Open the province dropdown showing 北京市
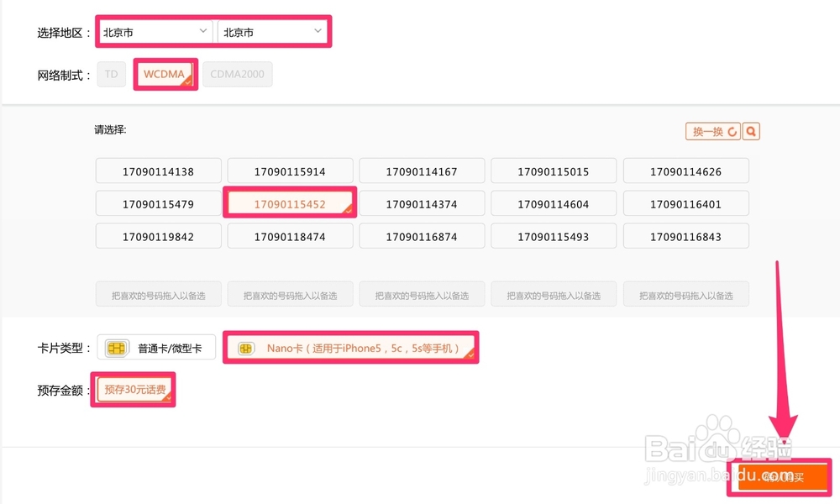The image size is (840, 504). click(155, 32)
